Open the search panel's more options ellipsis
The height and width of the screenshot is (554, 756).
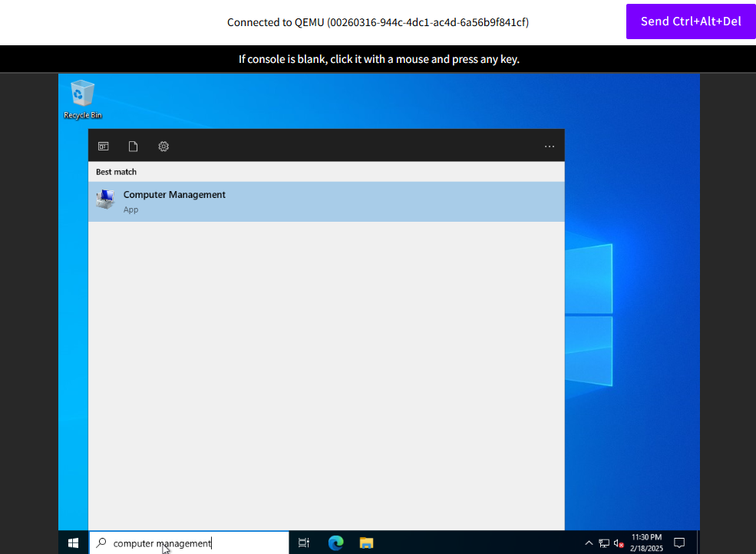pyautogui.click(x=549, y=147)
